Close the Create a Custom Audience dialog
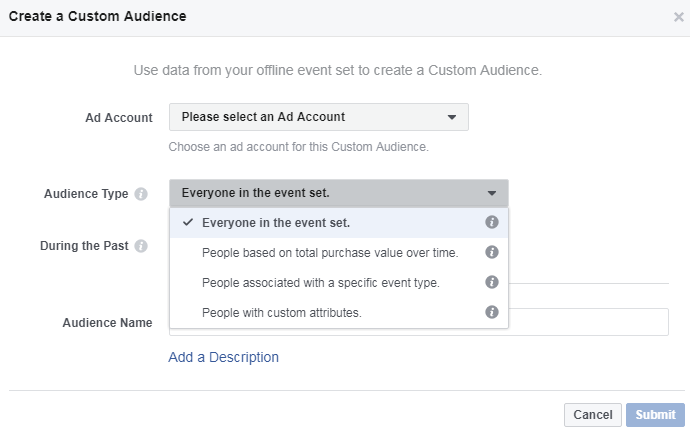 tap(679, 17)
